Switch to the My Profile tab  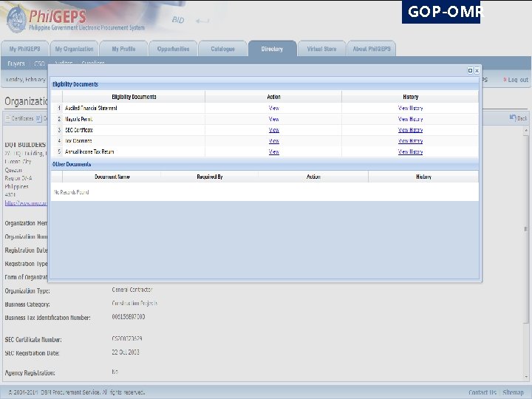tap(123, 49)
